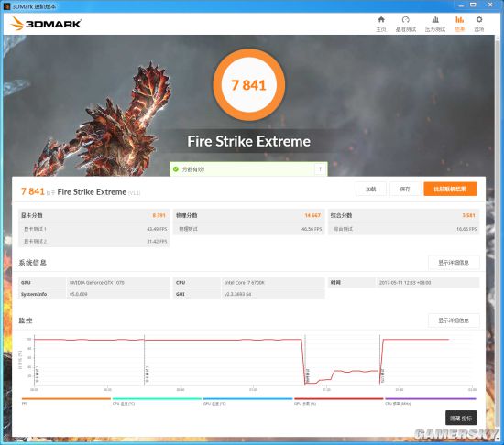Click the orange 7 841 score circle
The height and width of the screenshot is (445, 504).
pos(248,85)
